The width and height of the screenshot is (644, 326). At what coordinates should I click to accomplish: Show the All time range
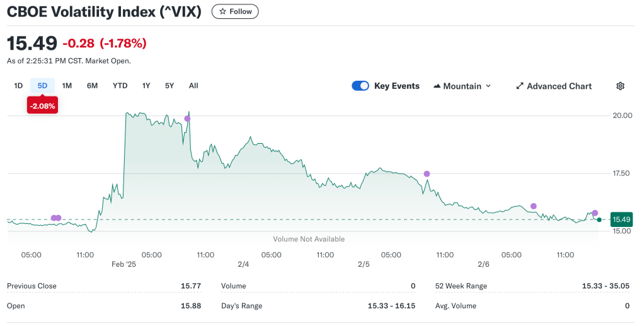[x=193, y=86]
